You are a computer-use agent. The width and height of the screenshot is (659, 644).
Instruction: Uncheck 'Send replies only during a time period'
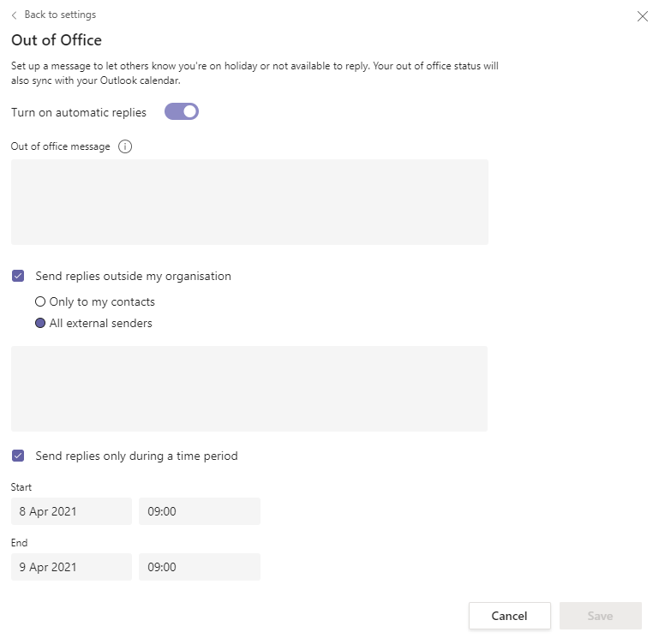coord(18,456)
